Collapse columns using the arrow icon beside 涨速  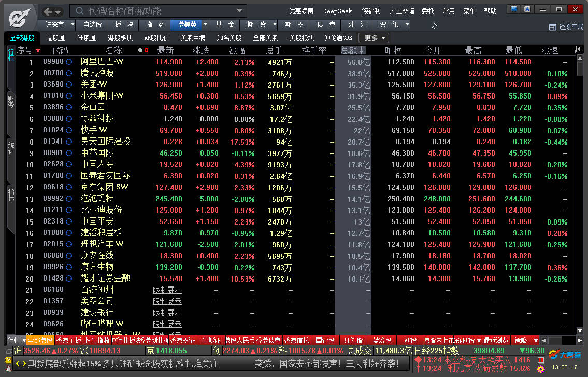coord(579,49)
